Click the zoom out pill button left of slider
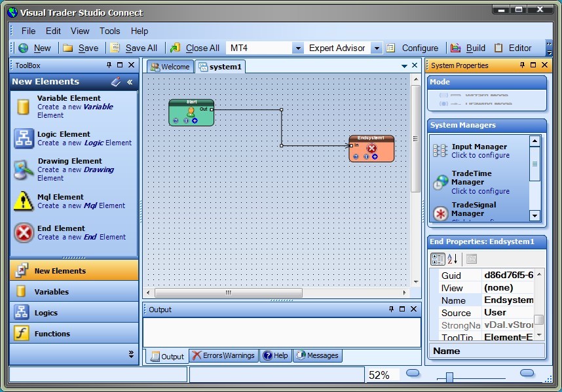This screenshot has width=562, height=392. click(x=413, y=373)
